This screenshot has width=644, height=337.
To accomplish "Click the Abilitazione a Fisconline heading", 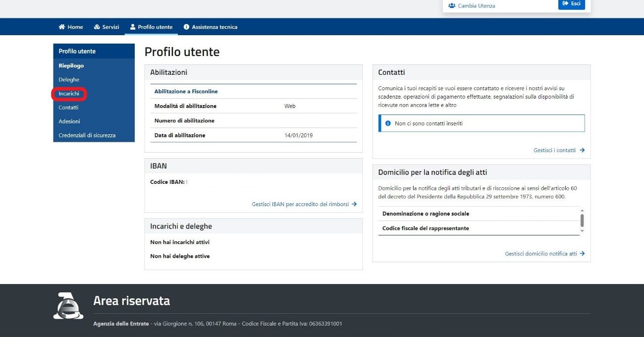I will point(186,91).
